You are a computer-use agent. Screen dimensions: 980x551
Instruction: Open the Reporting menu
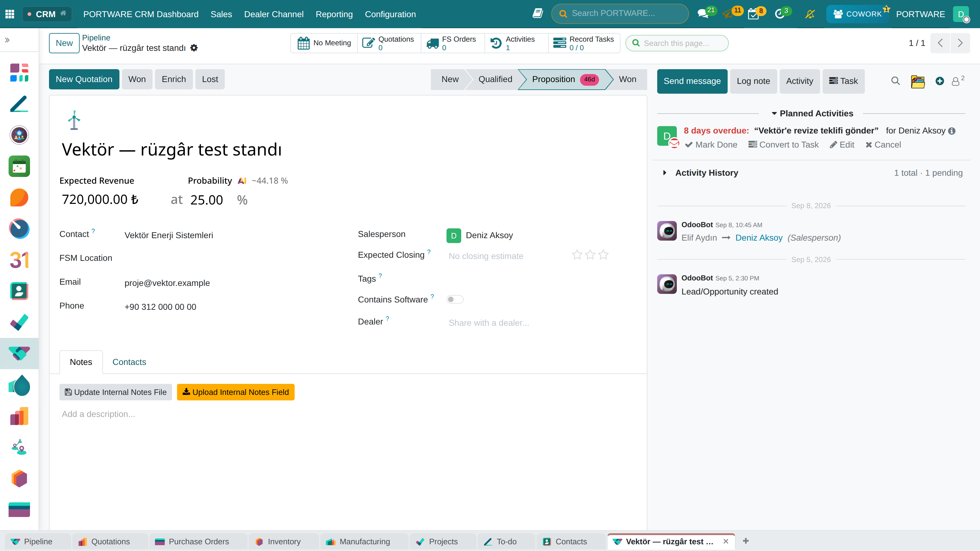pos(334,14)
